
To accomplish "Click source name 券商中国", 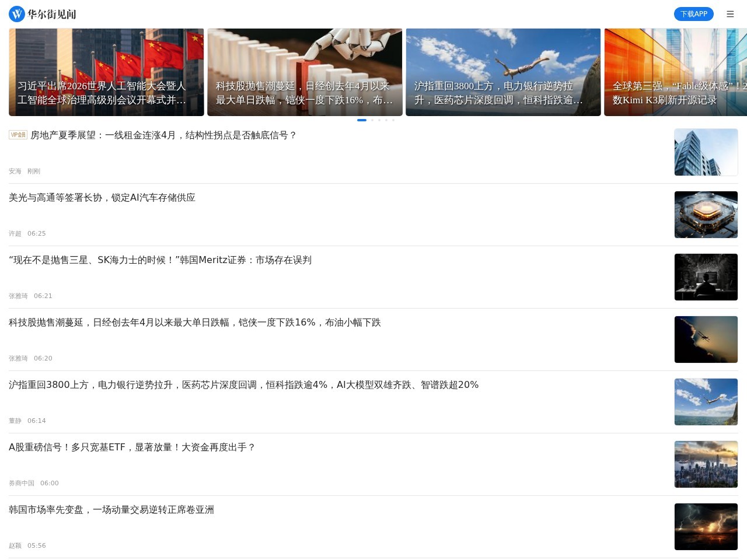I will coord(22,483).
